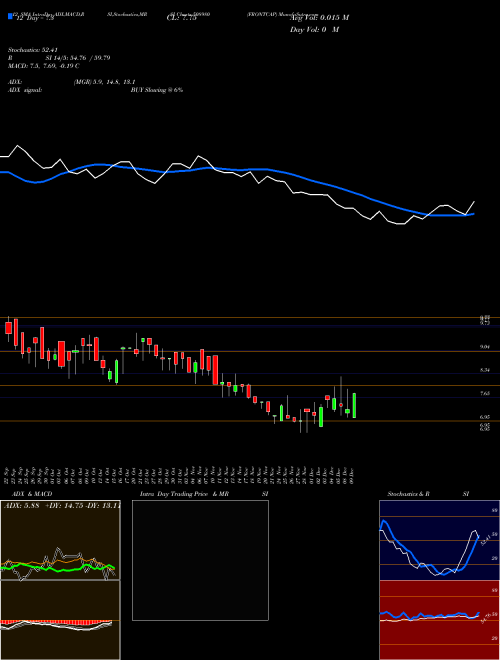Click the blue SMA legend square

(x=10, y=16)
